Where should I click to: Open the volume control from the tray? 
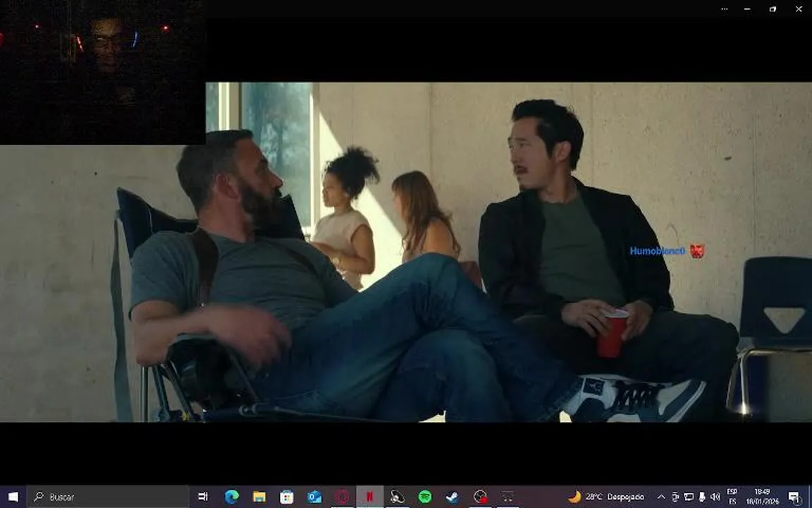[x=715, y=497]
